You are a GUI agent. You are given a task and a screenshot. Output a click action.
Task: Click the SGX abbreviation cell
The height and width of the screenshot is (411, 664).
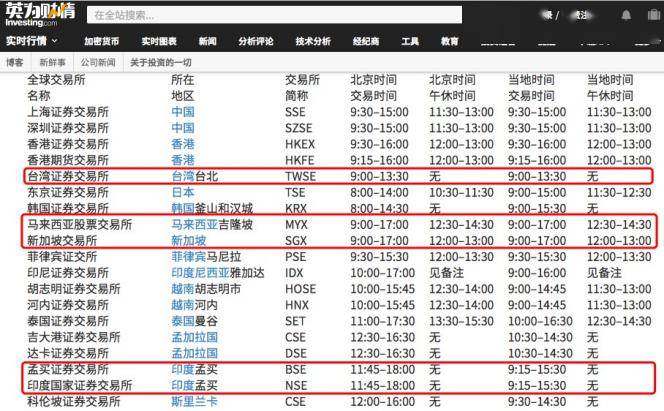click(296, 241)
